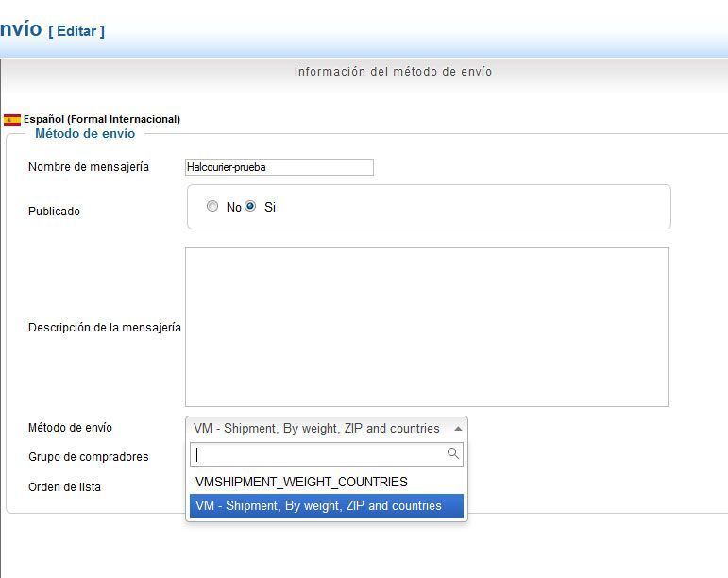Click the Información del método de envío tab
728x578 pixels.
[393, 72]
